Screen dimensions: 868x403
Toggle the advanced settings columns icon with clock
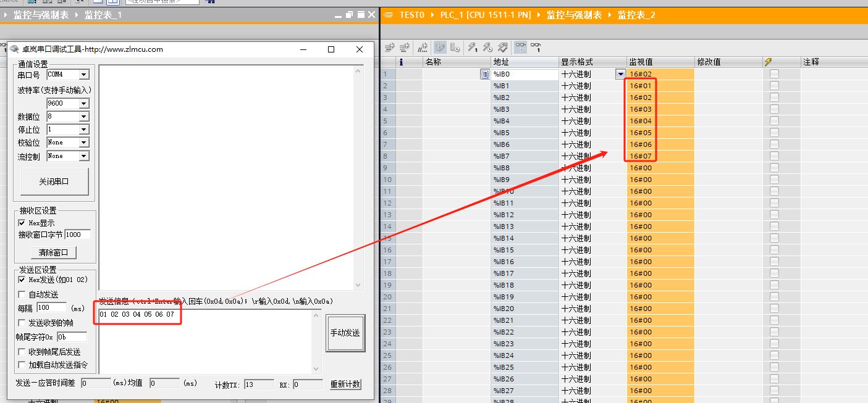pos(455,47)
